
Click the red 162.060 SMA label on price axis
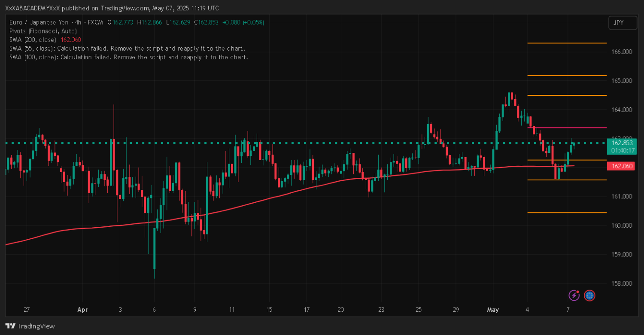point(622,166)
